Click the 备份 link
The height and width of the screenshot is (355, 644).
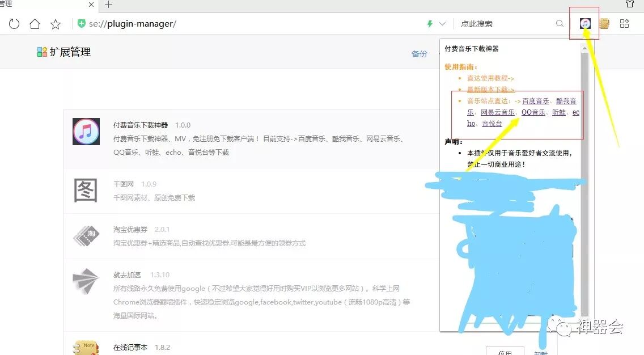point(420,54)
